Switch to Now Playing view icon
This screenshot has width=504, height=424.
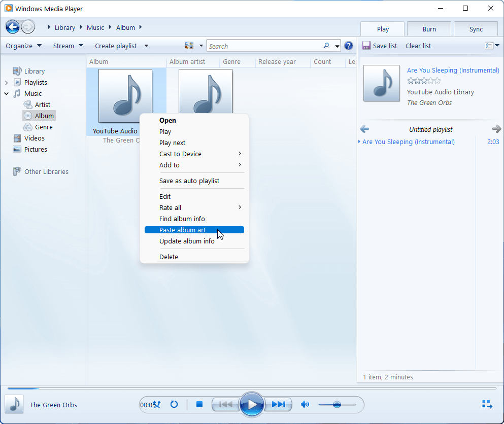[487, 404]
